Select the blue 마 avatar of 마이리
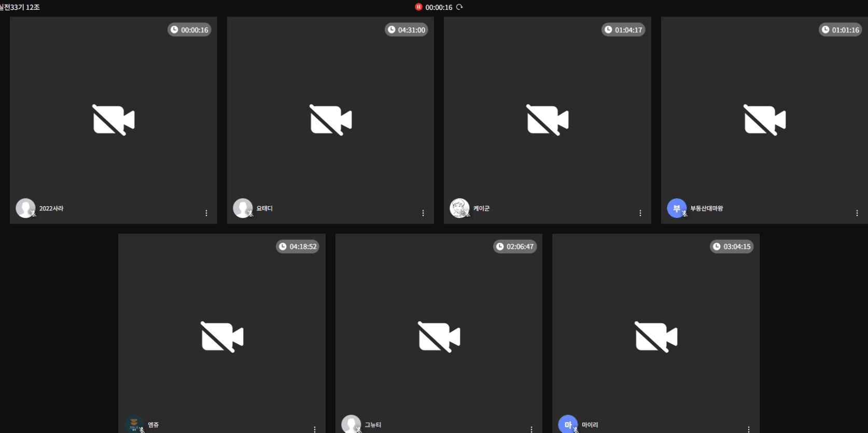The image size is (868, 433). click(x=568, y=424)
